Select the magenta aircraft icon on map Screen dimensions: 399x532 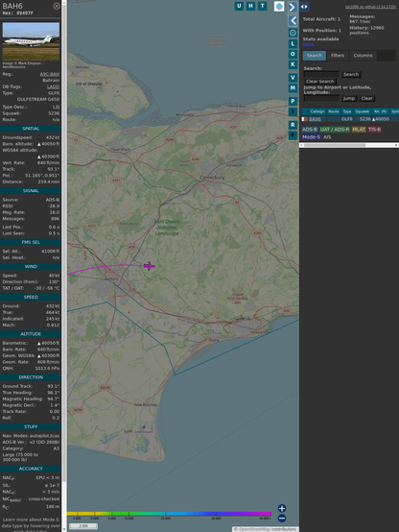[x=150, y=266]
